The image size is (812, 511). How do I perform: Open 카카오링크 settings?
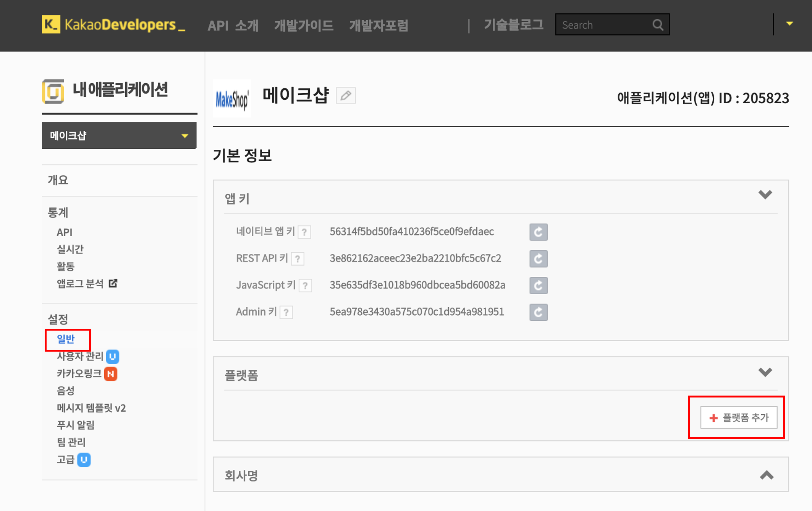pyautogui.click(x=79, y=373)
